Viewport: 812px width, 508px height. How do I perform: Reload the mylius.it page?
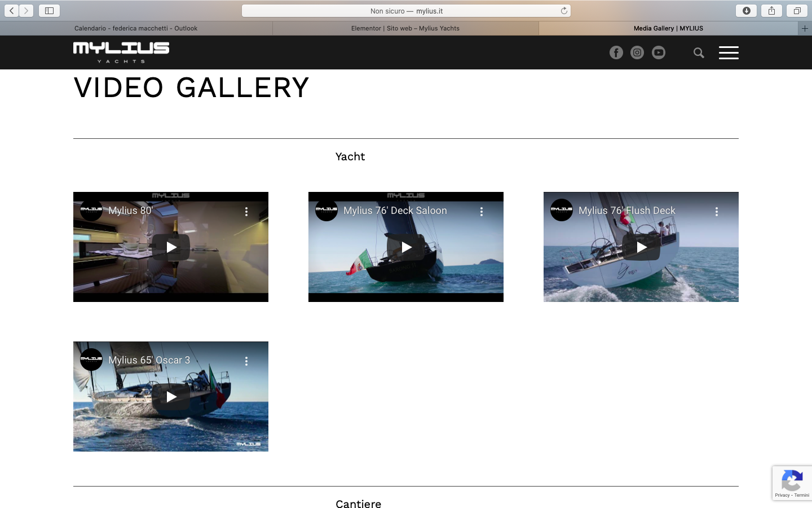pyautogui.click(x=564, y=11)
